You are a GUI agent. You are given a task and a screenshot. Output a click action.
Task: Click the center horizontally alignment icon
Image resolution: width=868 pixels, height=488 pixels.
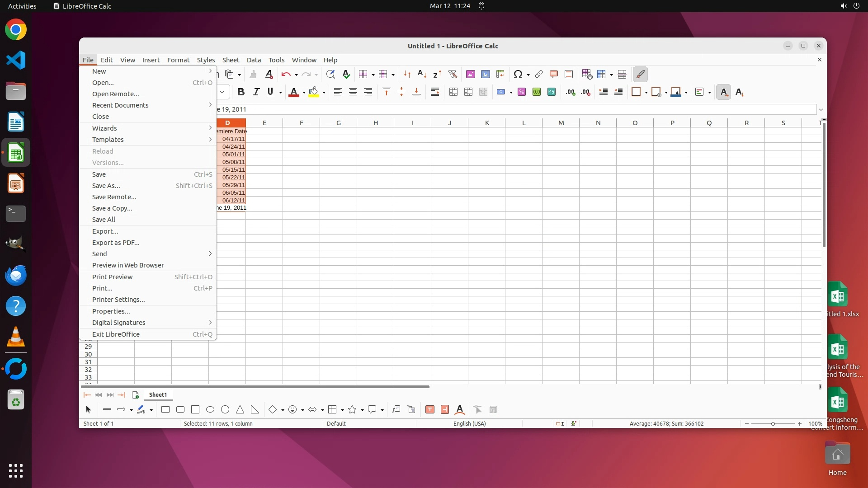353,92
